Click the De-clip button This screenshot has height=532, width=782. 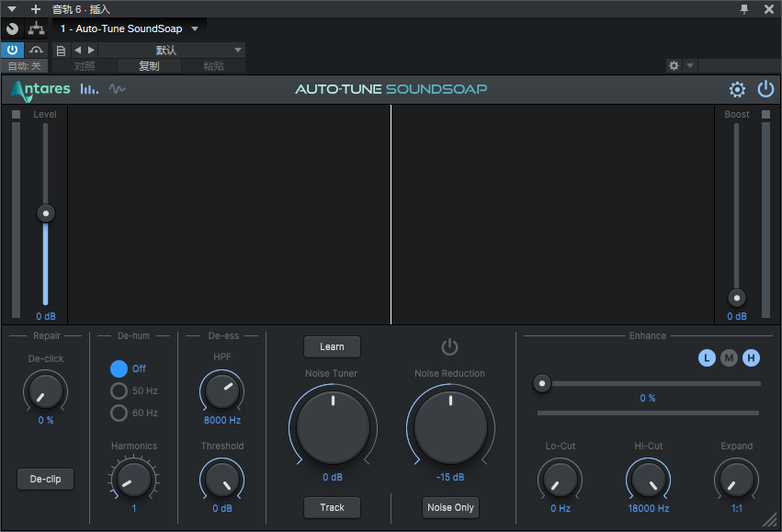(x=45, y=479)
